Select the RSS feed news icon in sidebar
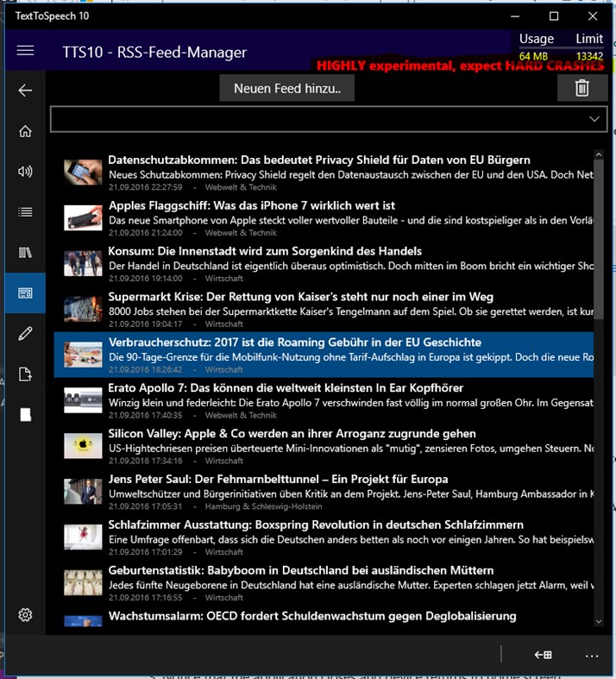616x679 pixels. (x=25, y=293)
